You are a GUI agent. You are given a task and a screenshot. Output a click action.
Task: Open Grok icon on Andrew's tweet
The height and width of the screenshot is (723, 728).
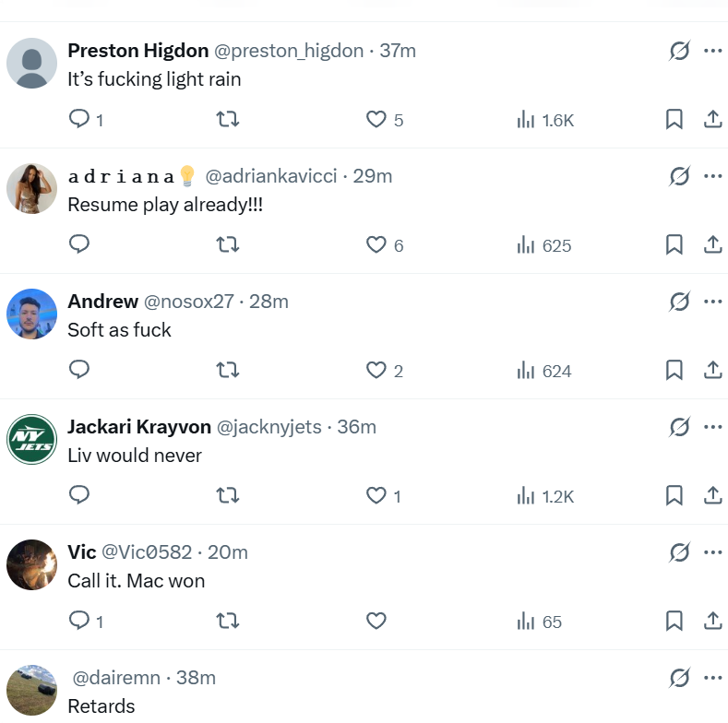679,302
